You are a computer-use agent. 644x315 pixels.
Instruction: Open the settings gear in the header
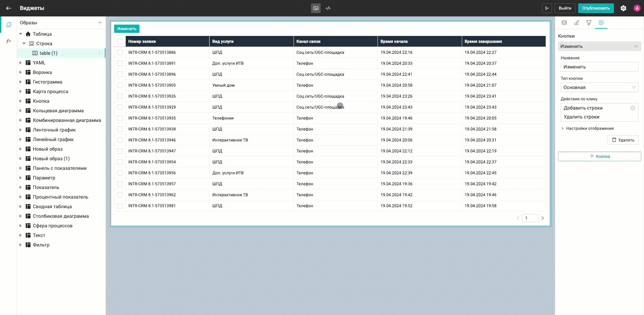click(x=623, y=8)
